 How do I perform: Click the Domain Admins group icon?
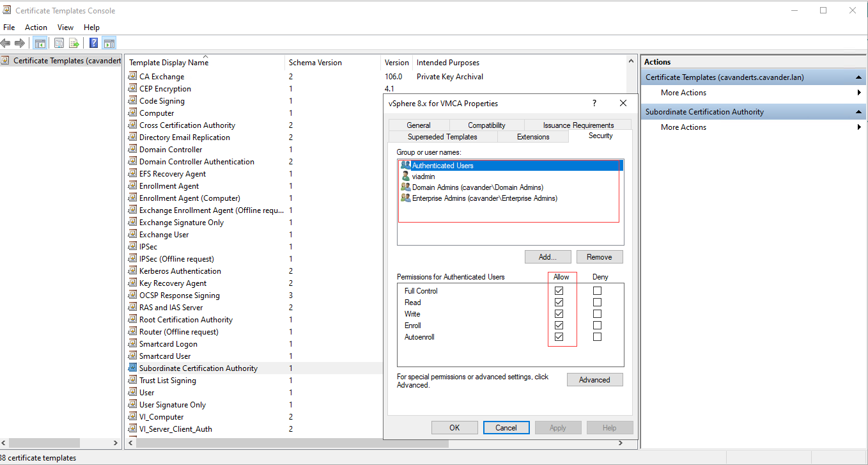405,187
